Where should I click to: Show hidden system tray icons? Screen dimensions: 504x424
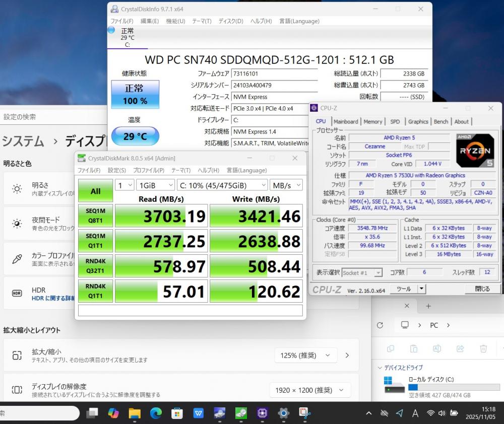coord(369,413)
